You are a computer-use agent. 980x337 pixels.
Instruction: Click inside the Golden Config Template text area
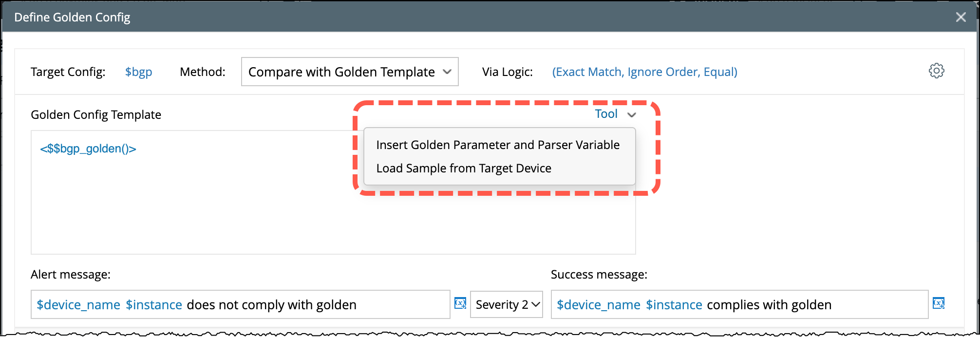(195, 209)
